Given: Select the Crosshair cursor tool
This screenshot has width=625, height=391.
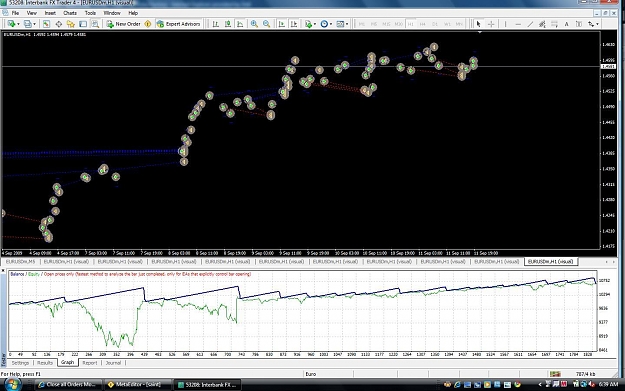Looking at the screenshot, I should 491,24.
